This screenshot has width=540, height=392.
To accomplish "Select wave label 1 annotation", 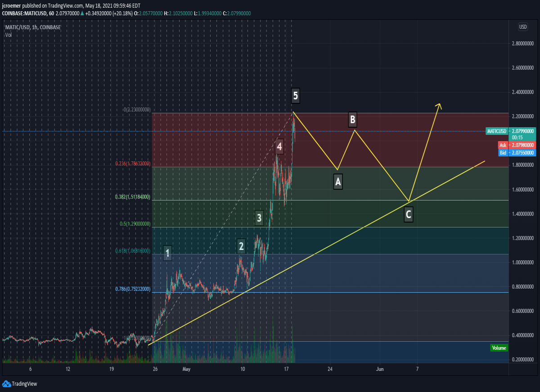I will 167,253.
